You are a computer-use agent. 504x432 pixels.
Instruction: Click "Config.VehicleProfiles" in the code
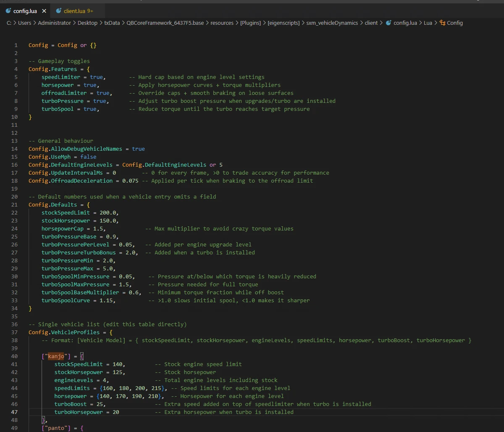(x=64, y=332)
